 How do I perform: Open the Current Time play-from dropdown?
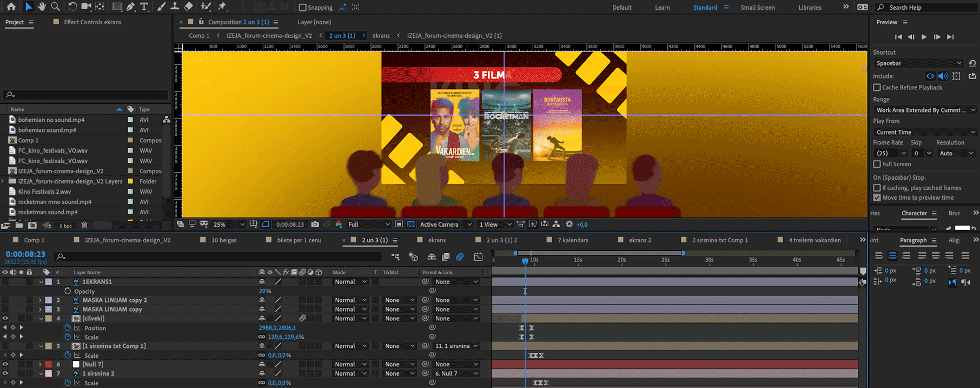tap(925, 132)
